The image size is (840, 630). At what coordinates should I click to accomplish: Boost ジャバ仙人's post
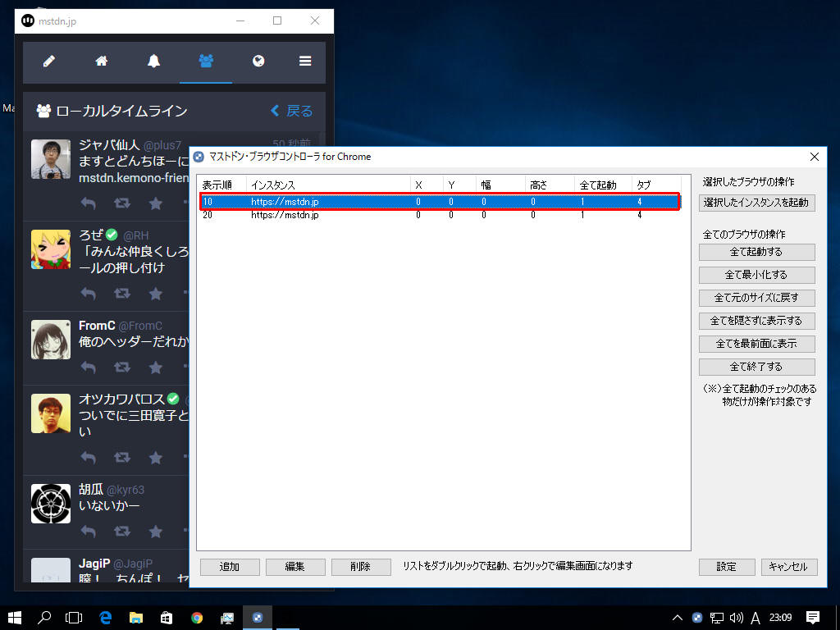[x=121, y=203]
